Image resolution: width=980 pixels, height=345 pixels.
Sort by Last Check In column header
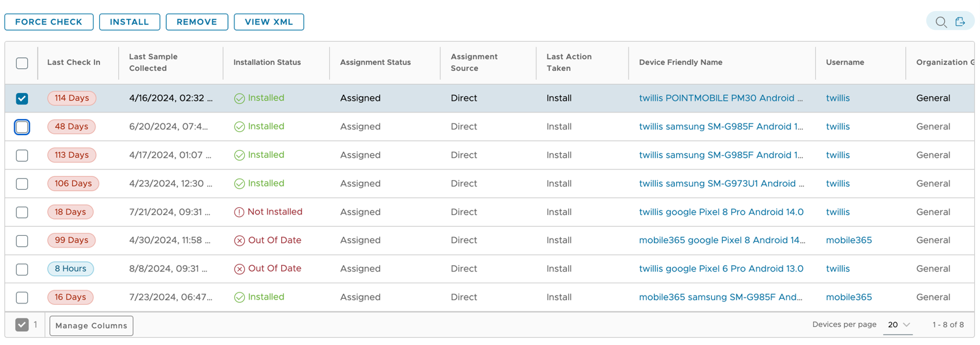[x=73, y=62]
